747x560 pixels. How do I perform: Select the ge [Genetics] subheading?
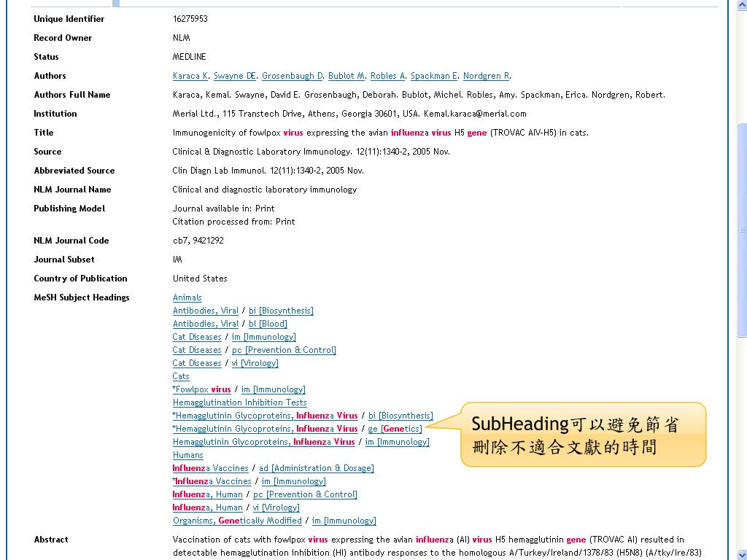click(395, 429)
